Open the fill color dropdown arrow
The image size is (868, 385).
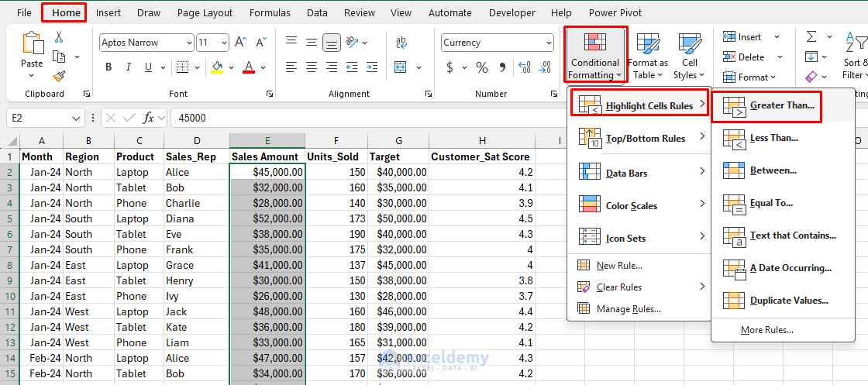(x=231, y=67)
